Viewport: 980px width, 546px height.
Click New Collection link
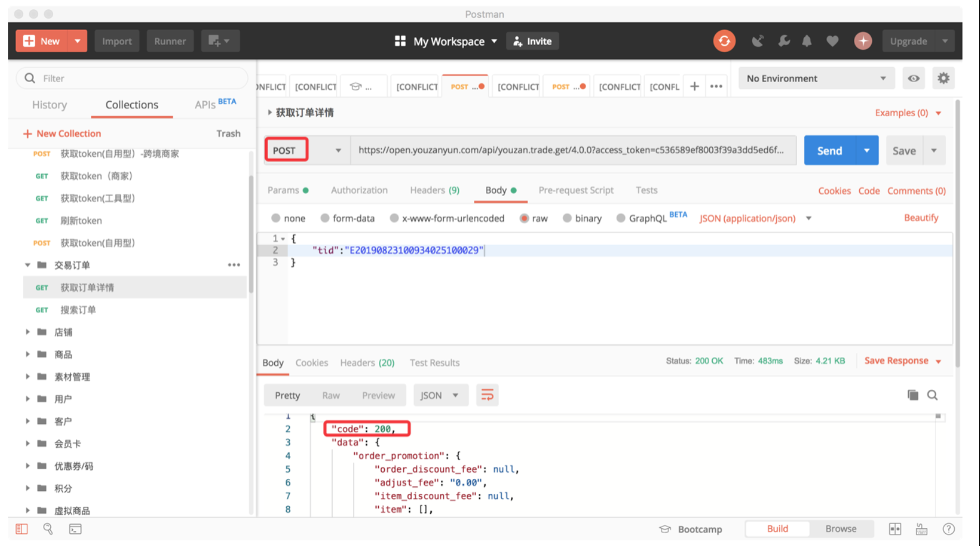point(62,134)
